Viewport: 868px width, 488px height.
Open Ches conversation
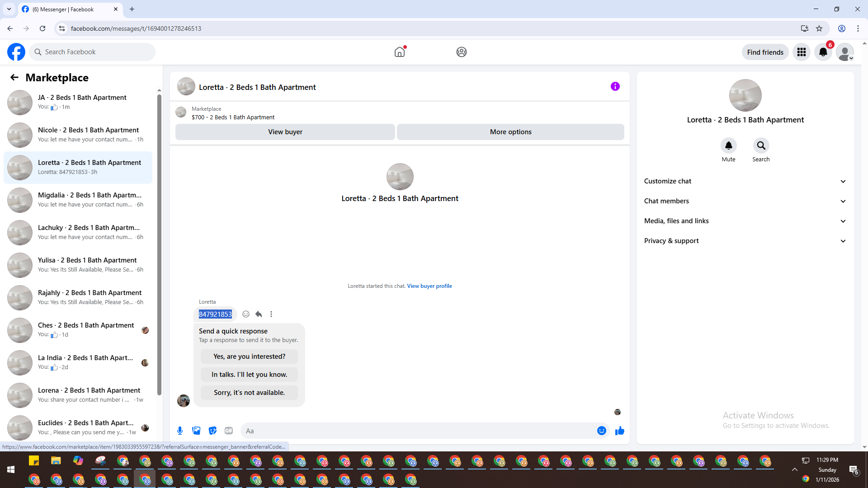[x=78, y=330]
